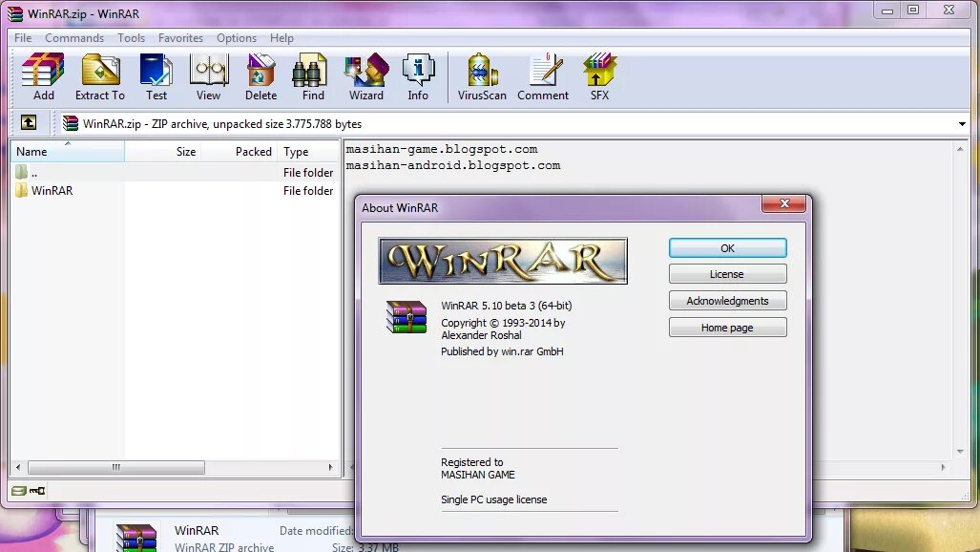Click the up one level folder icon
This screenshot has height=552, width=980.
[29, 123]
